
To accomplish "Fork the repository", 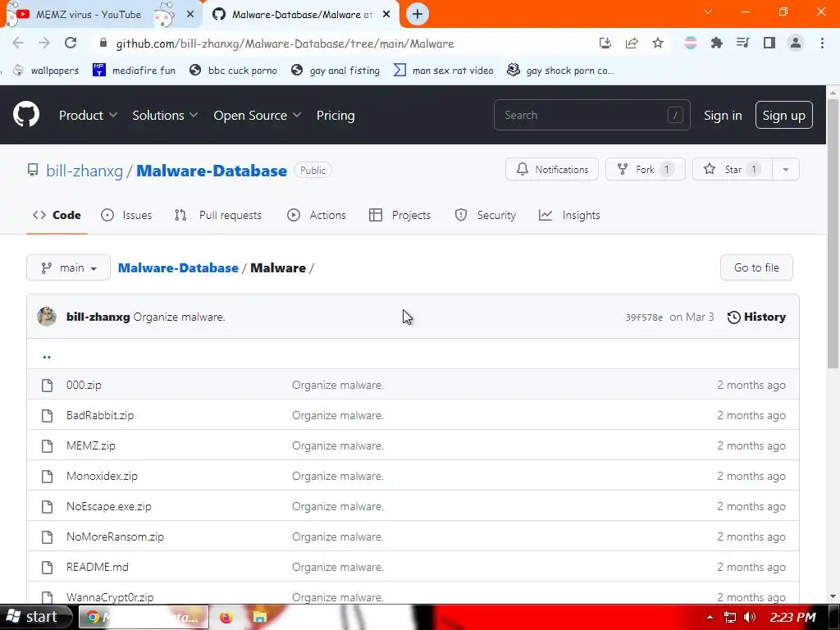I will 645,169.
